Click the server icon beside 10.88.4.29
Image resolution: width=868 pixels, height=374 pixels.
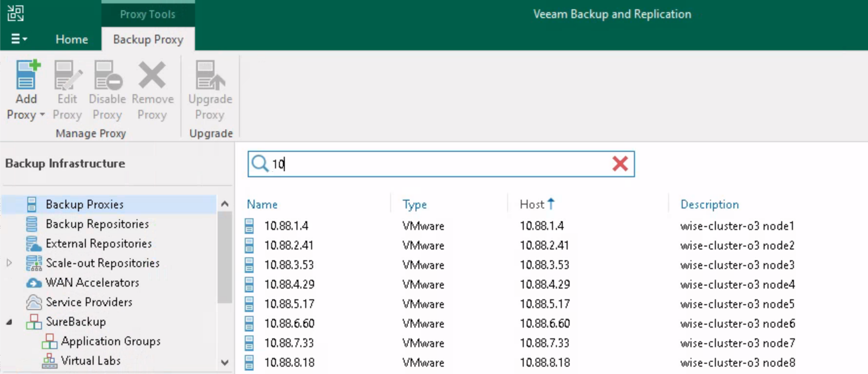[x=249, y=284]
